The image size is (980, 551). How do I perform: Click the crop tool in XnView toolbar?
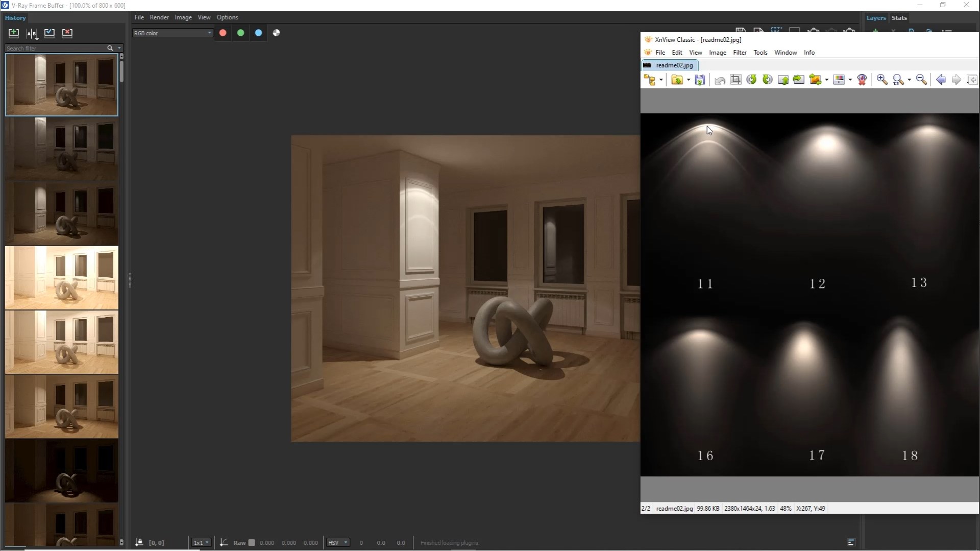(x=736, y=80)
